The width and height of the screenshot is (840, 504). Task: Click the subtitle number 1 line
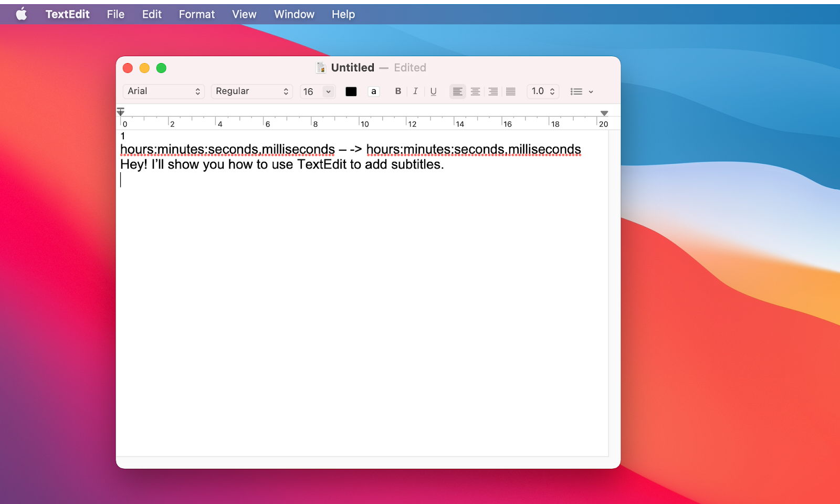pyautogui.click(x=123, y=136)
